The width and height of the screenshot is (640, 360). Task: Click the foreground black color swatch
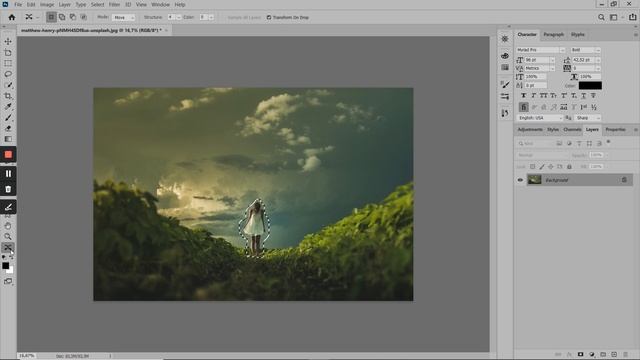(5, 266)
